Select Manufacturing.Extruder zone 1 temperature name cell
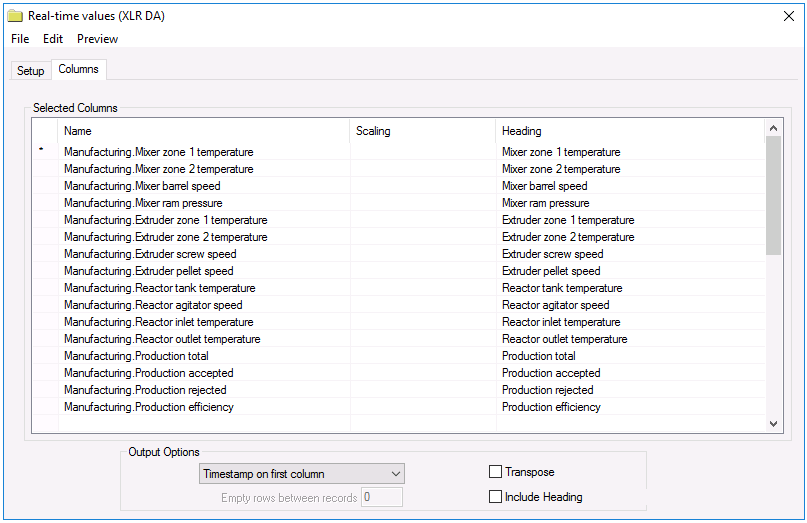Image resolution: width=807 pixels, height=523 pixels. [204, 220]
